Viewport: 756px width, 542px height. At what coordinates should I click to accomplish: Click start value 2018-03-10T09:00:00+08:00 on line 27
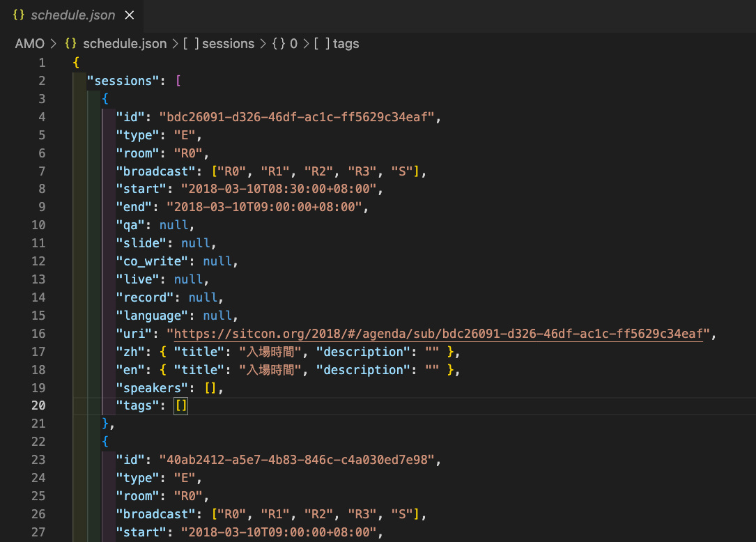[x=279, y=532]
